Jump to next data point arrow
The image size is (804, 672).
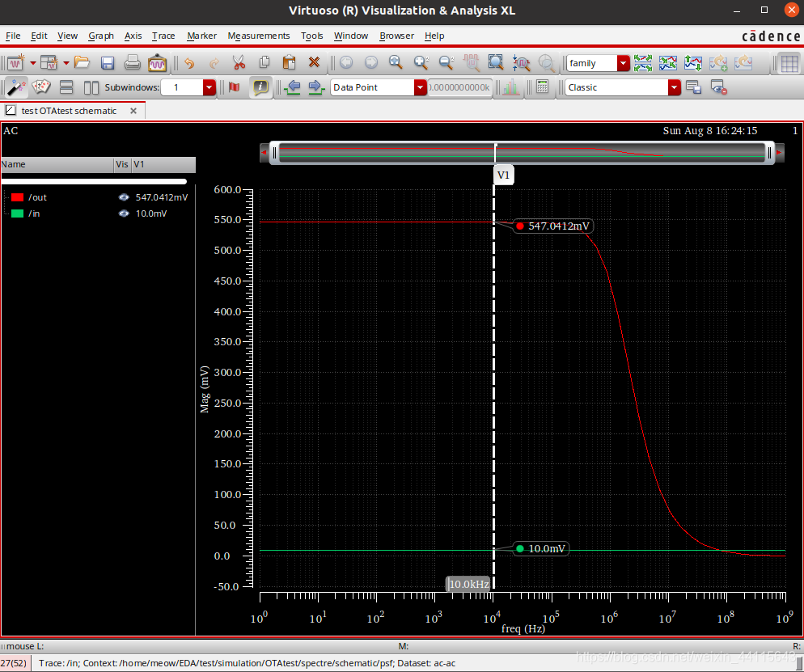pos(316,87)
